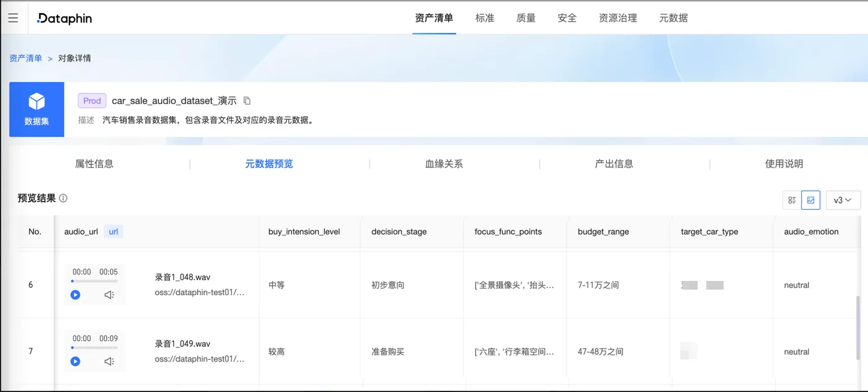Click the target_car_type column header
This screenshot has width=868, height=392.
[709, 231]
